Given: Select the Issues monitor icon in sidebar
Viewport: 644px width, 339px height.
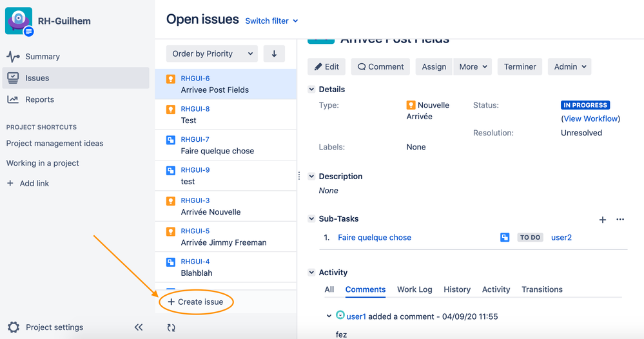Looking at the screenshot, I should tap(13, 78).
